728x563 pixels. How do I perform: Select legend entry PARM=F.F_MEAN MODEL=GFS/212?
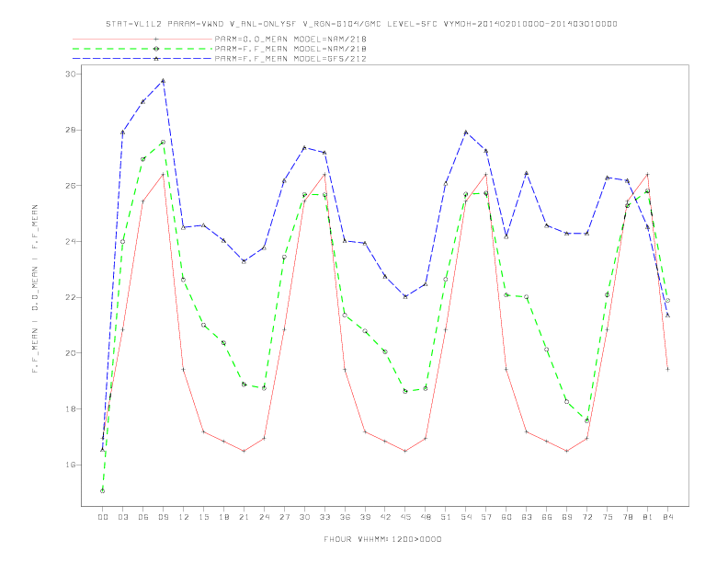tap(290, 59)
